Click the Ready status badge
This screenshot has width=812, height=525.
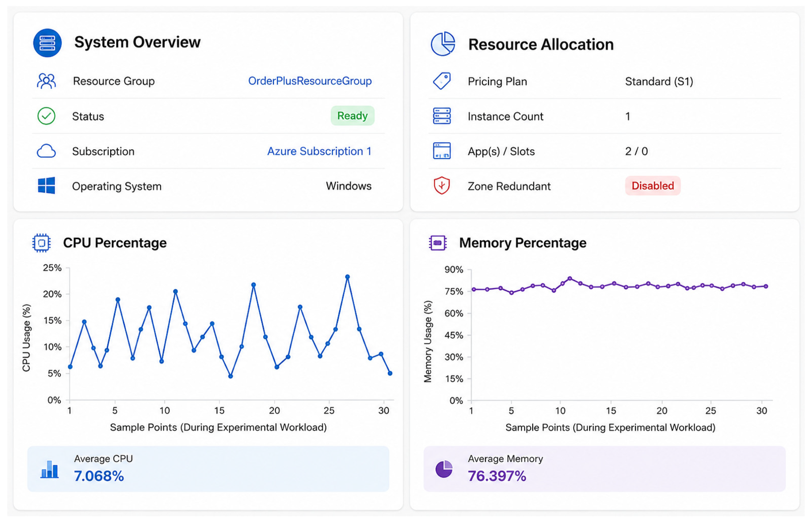pos(353,116)
